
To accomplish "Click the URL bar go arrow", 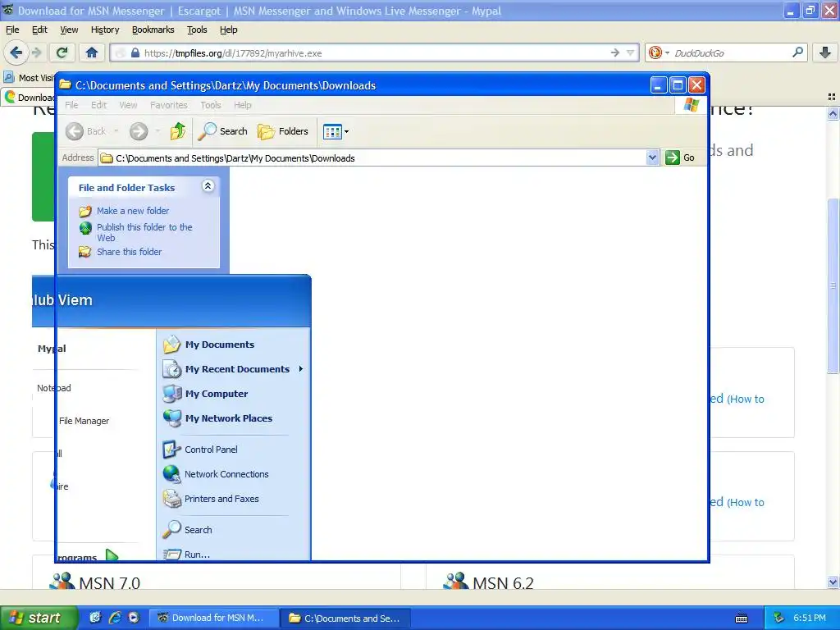I will (x=615, y=52).
